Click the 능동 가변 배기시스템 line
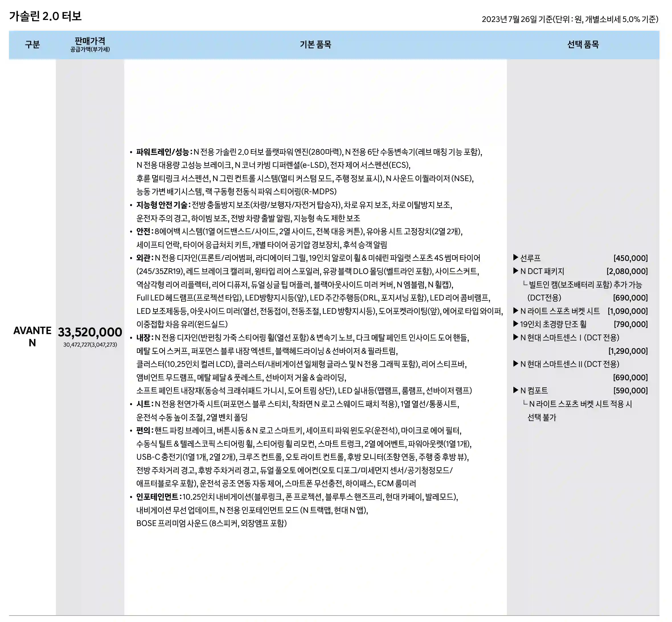Screen dimensions: 672x622 coord(236,192)
